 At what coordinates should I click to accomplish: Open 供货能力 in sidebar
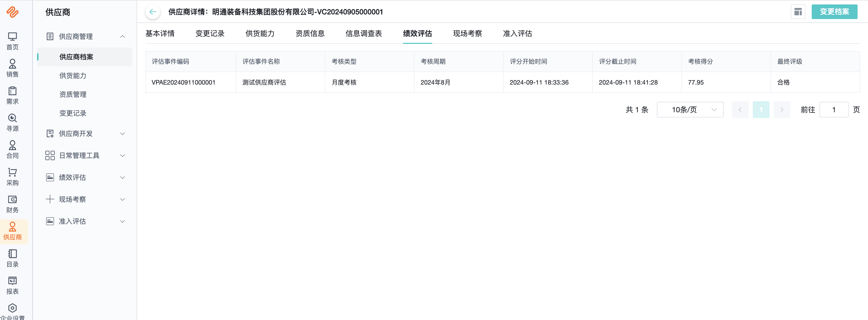[x=73, y=76]
